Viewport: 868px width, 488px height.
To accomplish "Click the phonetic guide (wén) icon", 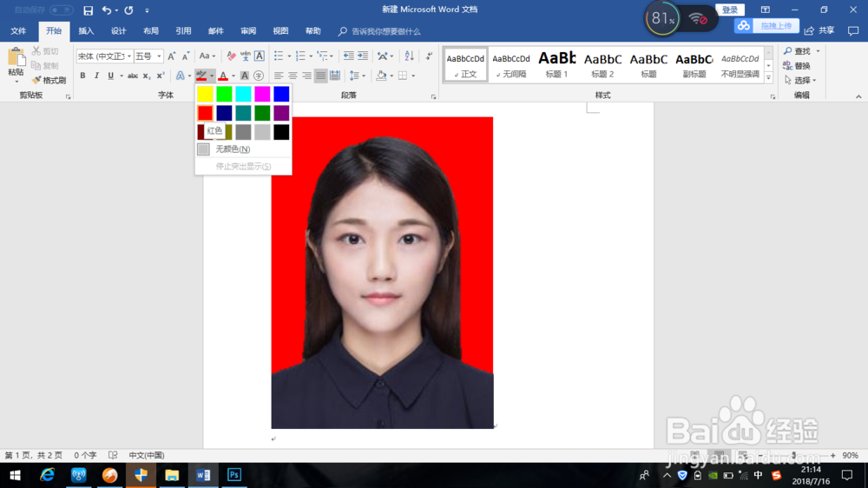I will click(245, 56).
